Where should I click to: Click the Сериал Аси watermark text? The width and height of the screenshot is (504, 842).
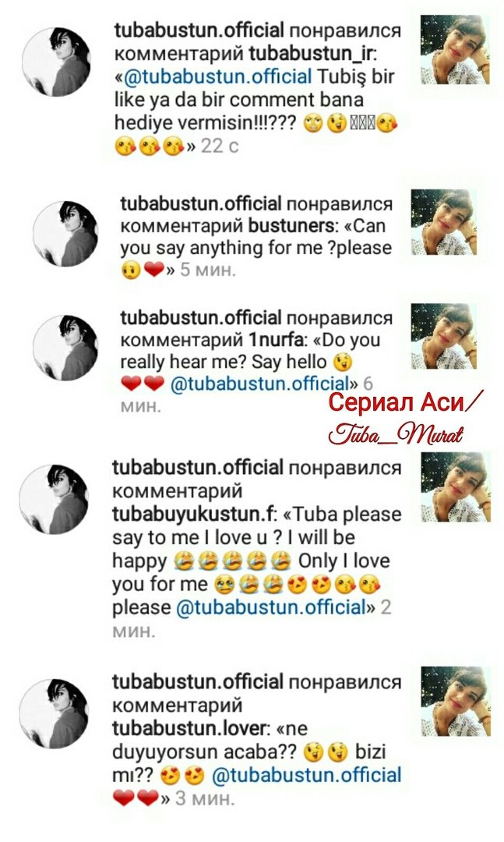point(405,402)
